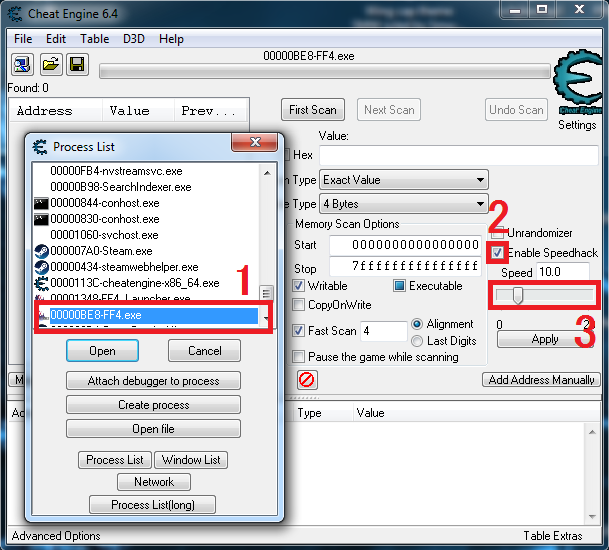Click Cancel in Process List dialog
The width and height of the screenshot is (609, 550).
tap(204, 351)
